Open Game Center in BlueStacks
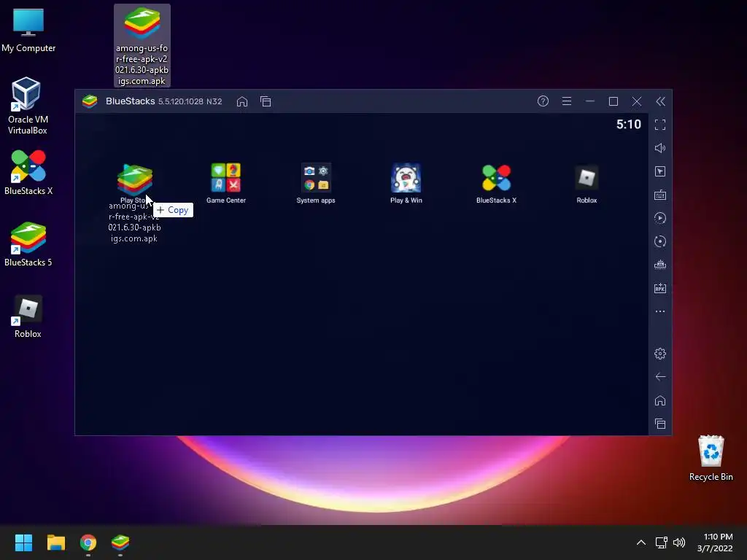Screen dimensions: 747x560 point(226,183)
